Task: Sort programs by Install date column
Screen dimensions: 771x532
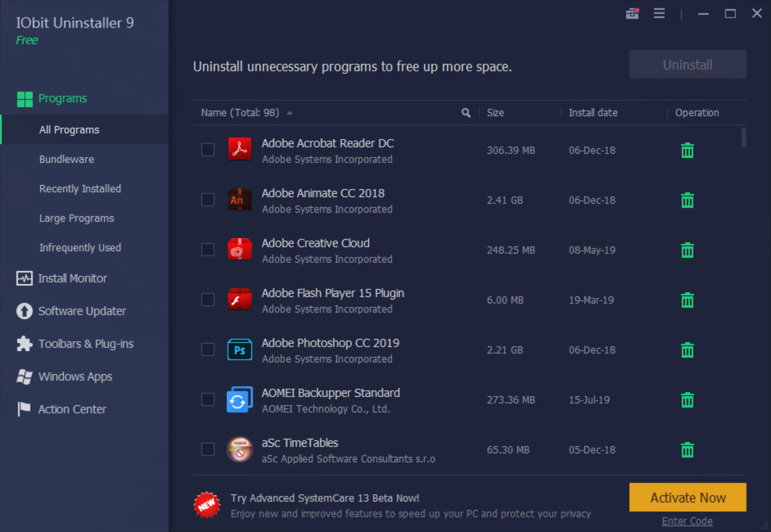Action: (x=593, y=113)
